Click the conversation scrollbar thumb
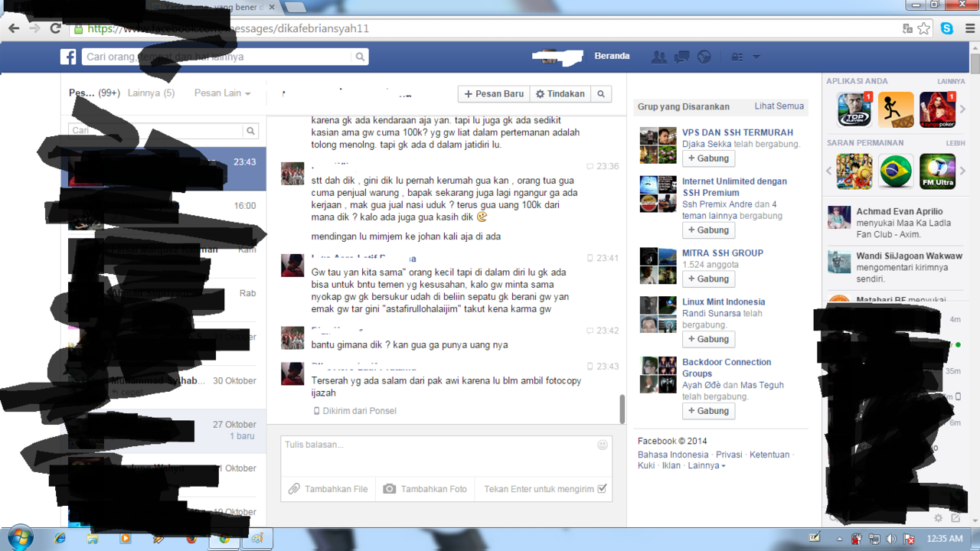 coord(622,409)
